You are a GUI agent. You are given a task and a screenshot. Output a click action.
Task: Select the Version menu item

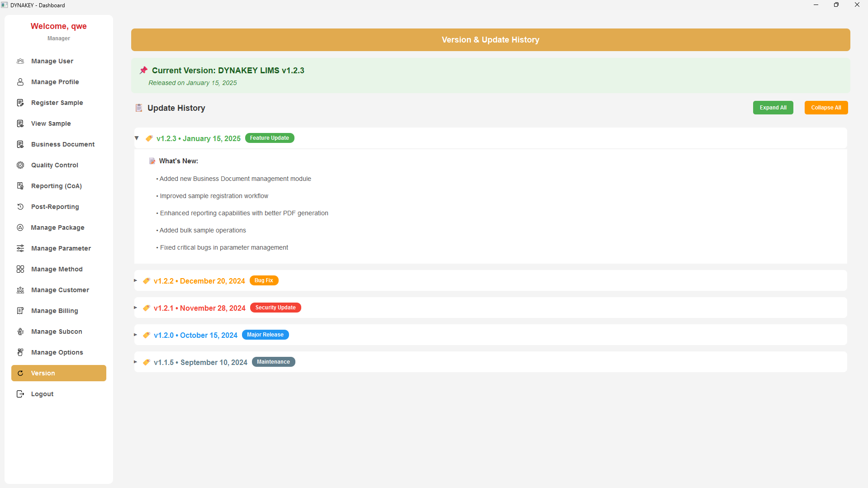point(59,373)
